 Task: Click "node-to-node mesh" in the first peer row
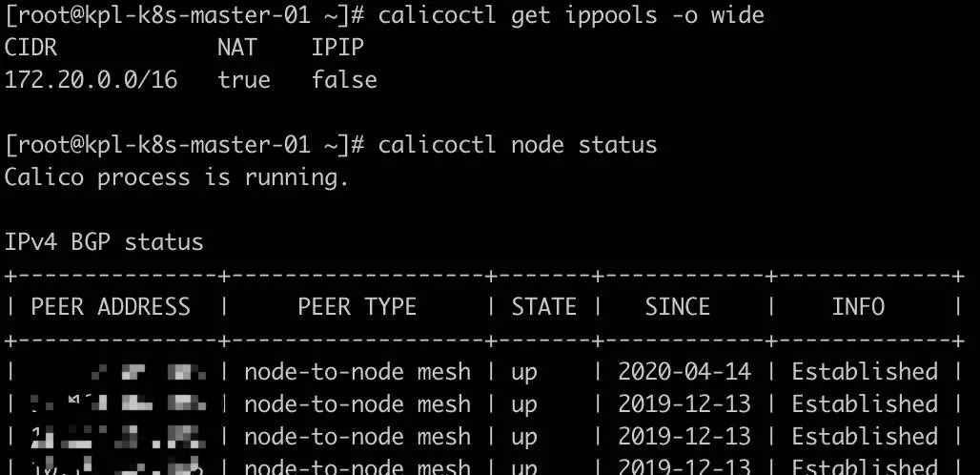[x=357, y=372]
